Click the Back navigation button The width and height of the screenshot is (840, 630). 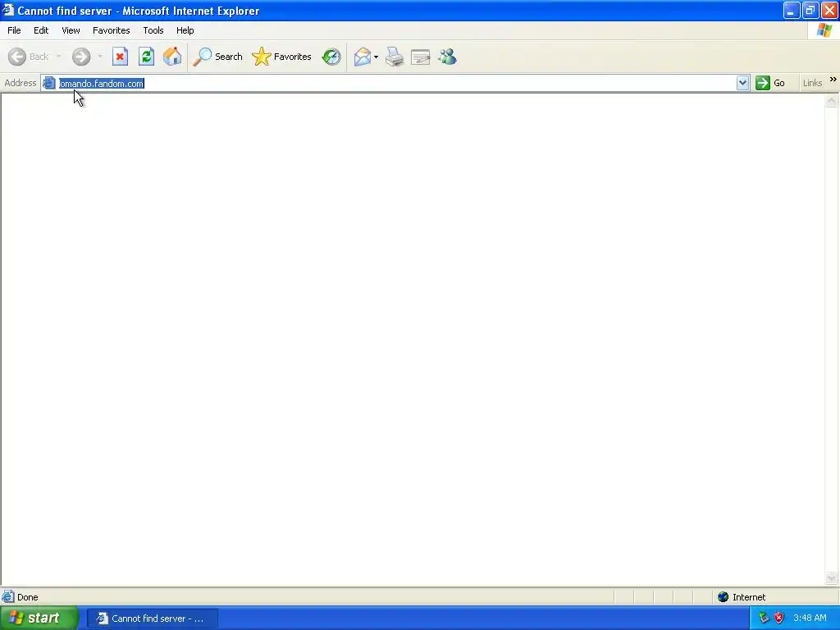[29, 57]
